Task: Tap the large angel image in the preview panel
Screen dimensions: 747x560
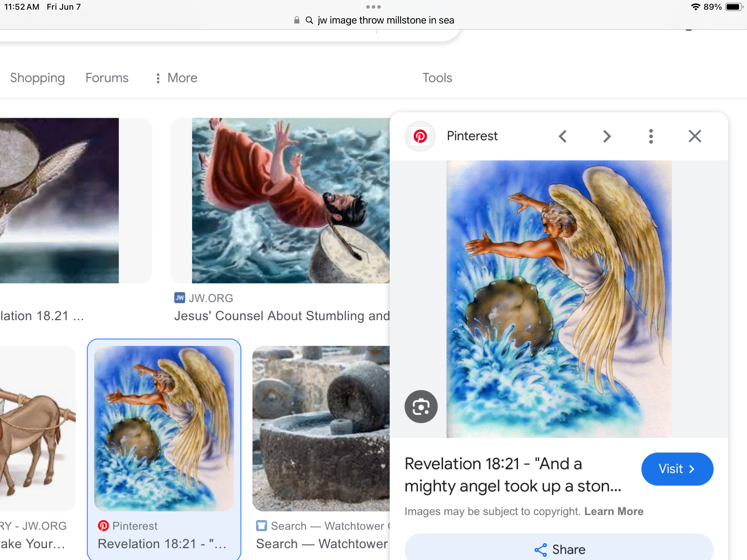Action: (x=559, y=299)
